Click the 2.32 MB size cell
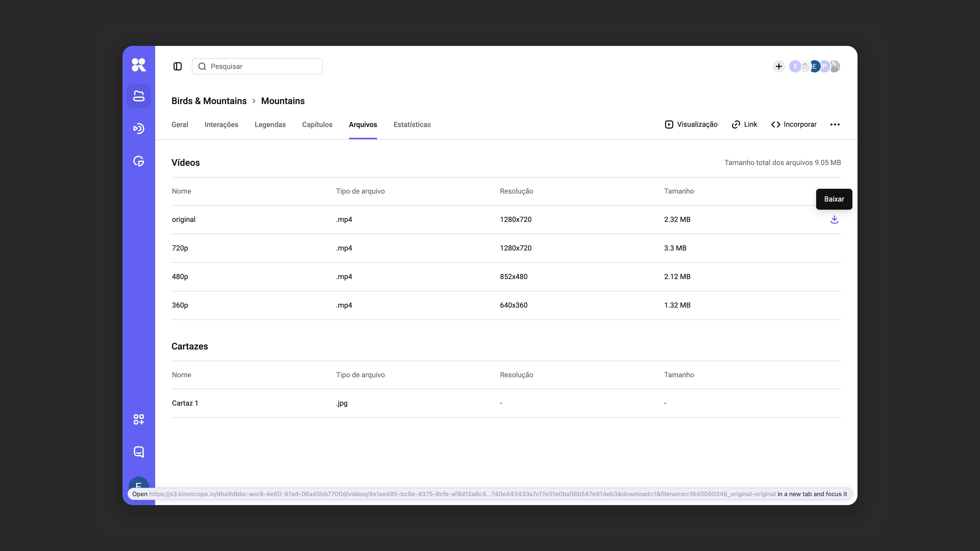 tap(677, 220)
